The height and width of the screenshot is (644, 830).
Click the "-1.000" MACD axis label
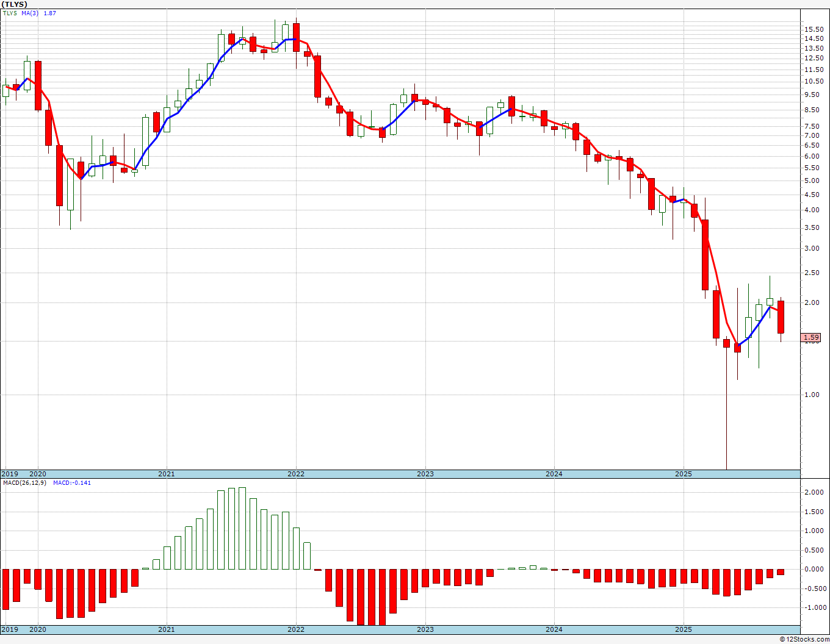[x=814, y=608]
